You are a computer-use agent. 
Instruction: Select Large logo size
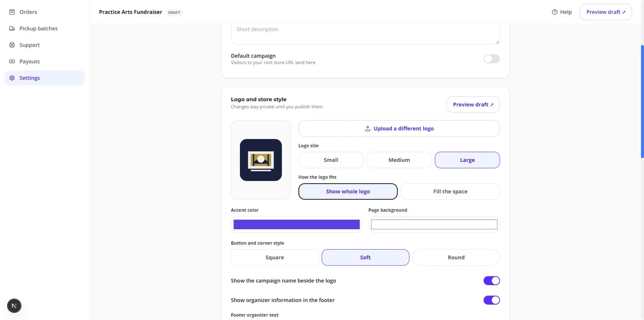click(467, 160)
